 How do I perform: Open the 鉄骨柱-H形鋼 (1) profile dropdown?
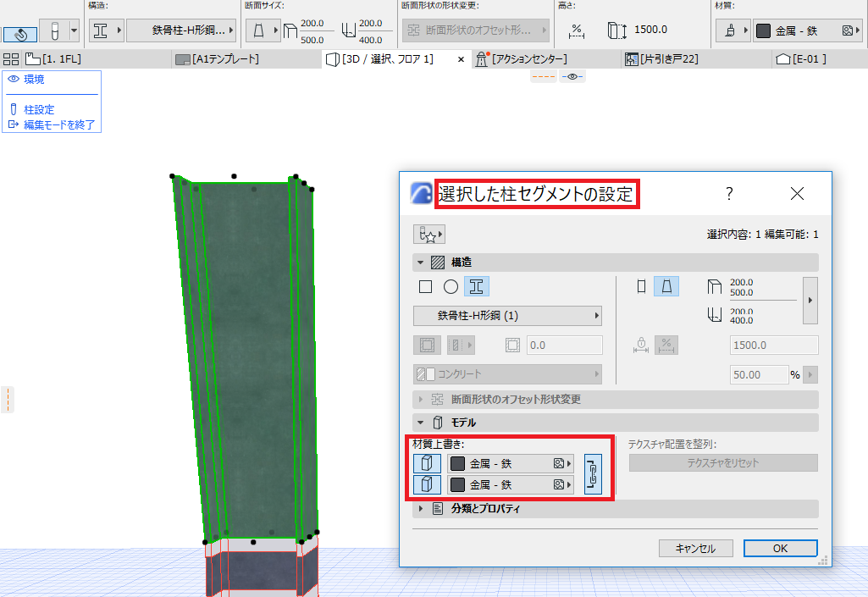tap(507, 316)
